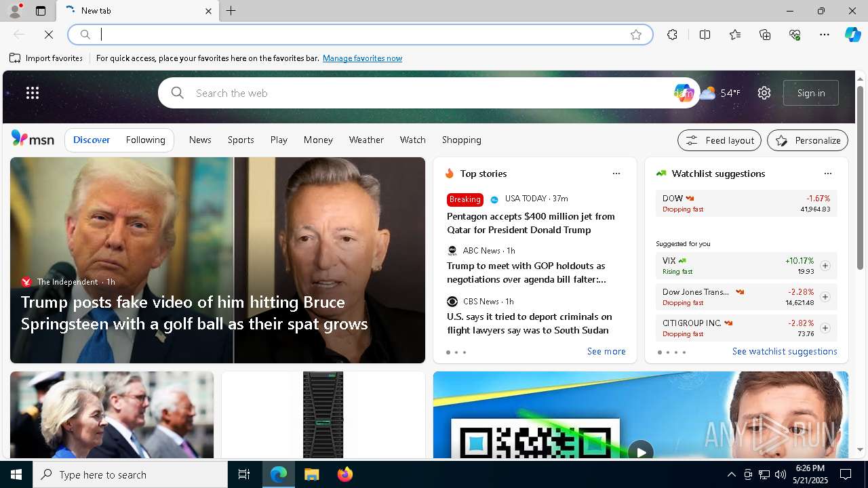Screen dimensions: 868x488
Task: Open the Windows Start menu
Action: click(16, 474)
